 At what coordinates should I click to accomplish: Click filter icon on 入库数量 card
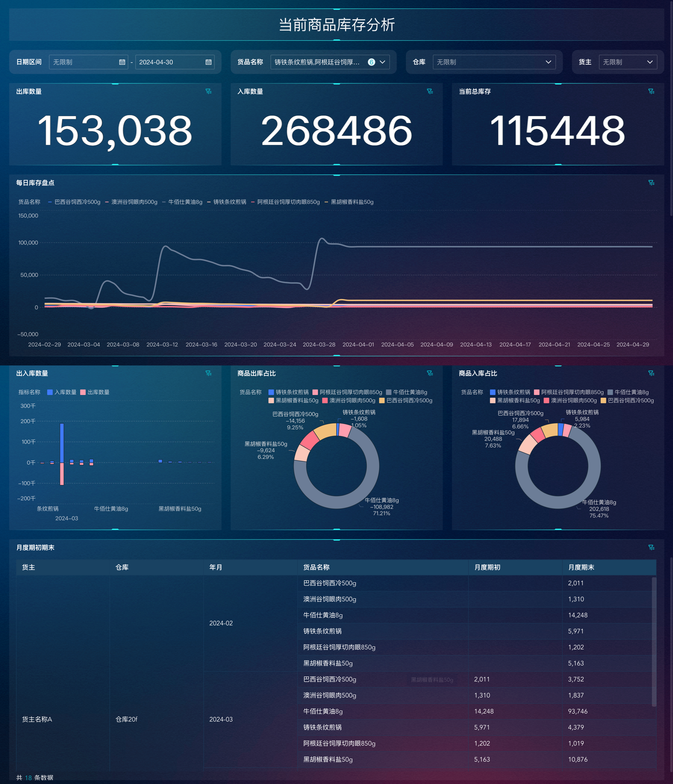(430, 91)
